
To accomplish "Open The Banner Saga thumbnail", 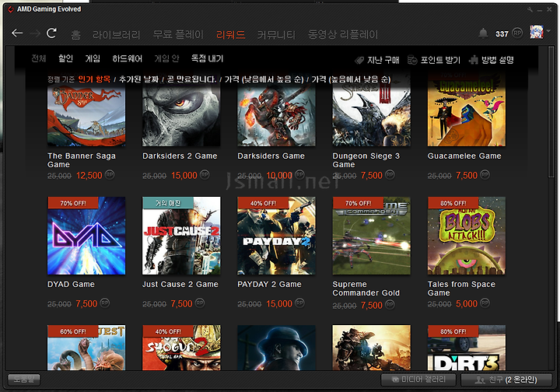I will [86, 117].
